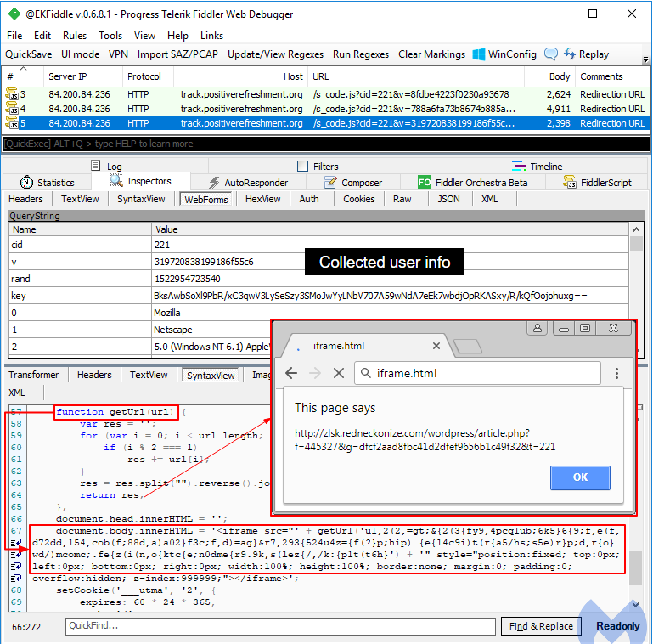Click the Replay arrows icon
The height and width of the screenshot is (644, 653).
coord(569,54)
